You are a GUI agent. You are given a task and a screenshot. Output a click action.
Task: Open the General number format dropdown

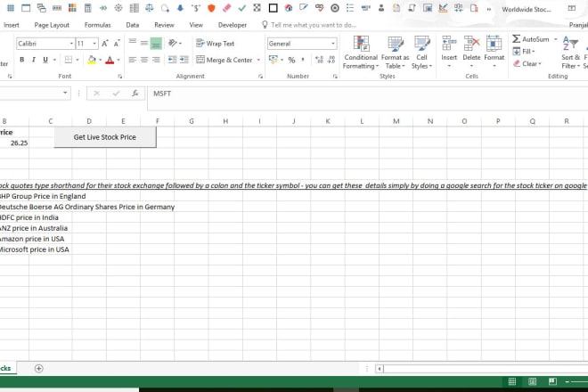pyautogui.click(x=333, y=44)
